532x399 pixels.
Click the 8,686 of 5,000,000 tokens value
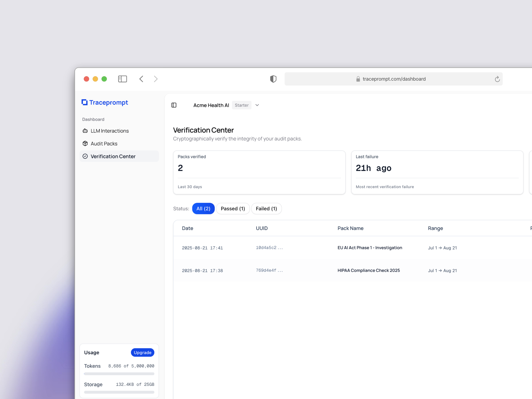[131, 366]
